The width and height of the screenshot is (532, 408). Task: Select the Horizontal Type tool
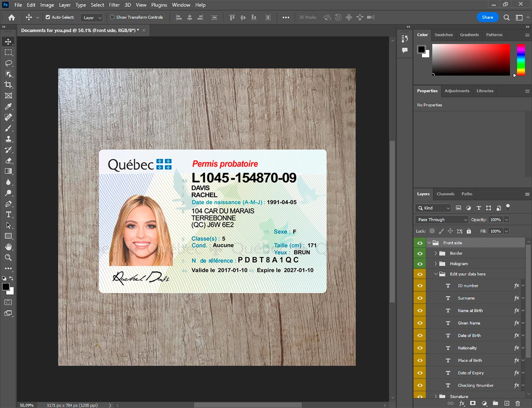8,214
